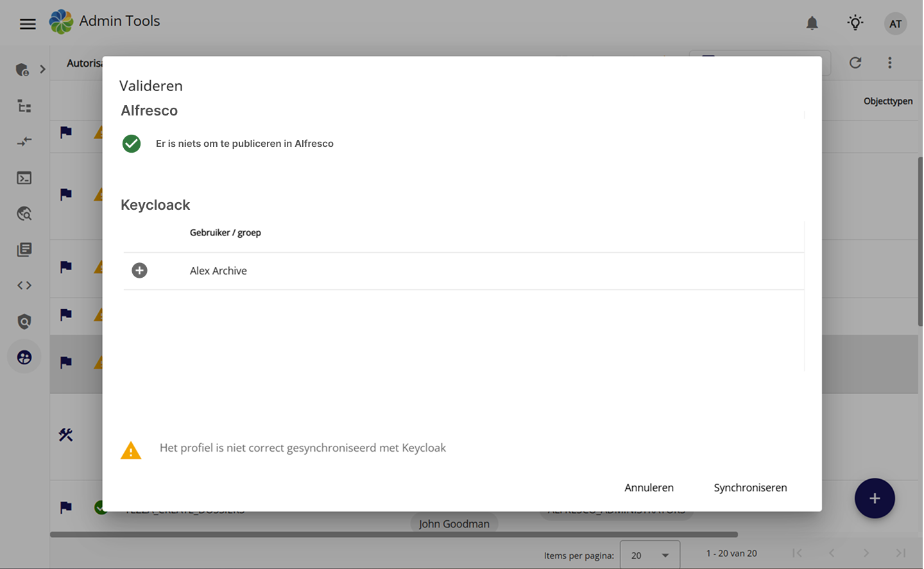Click the notifications bell icon
This screenshot has height=569, width=924.
[812, 24]
